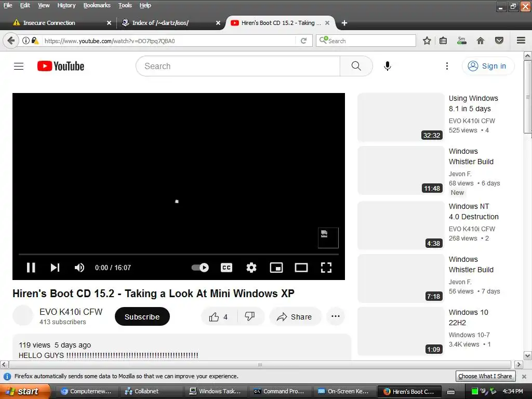
Task: Open the player settings gear
Action: [x=251, y=268]
